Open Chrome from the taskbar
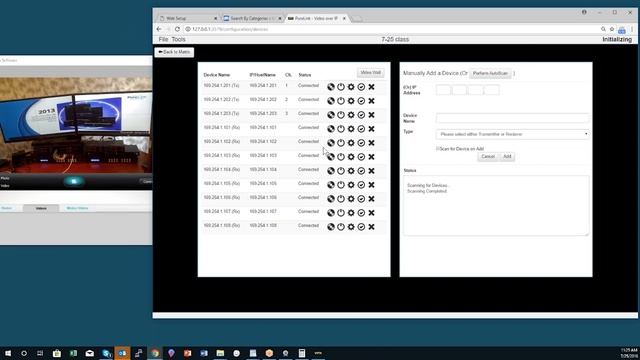Screen dimensions: 640x360 [x=155, y=353]
